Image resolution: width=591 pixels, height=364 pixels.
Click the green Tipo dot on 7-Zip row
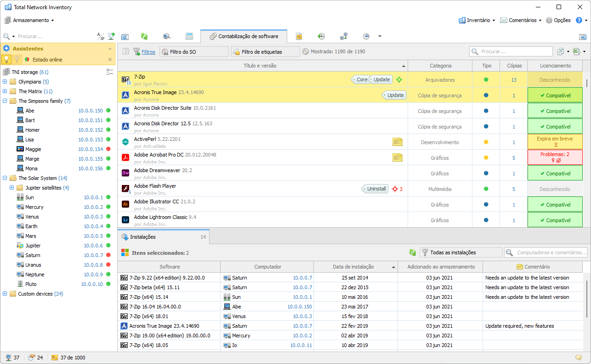(x=486, y=80)
